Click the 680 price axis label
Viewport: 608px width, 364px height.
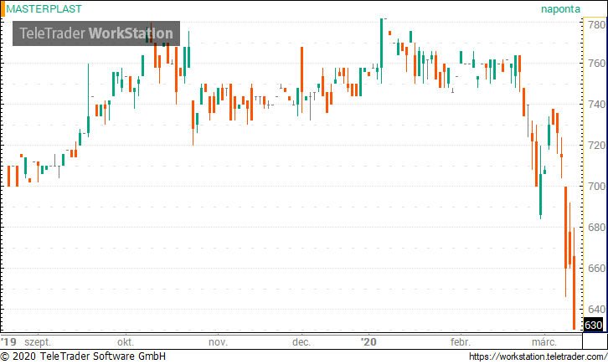coord(597,228)
